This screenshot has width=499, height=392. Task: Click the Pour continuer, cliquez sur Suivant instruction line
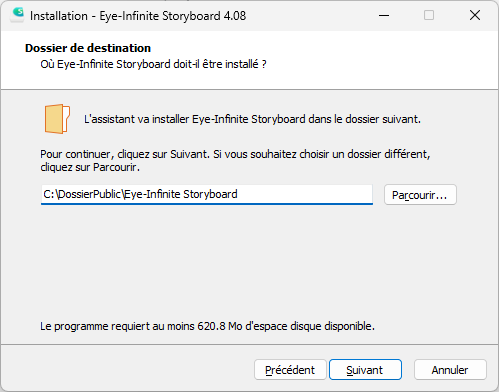coord(235,154)
